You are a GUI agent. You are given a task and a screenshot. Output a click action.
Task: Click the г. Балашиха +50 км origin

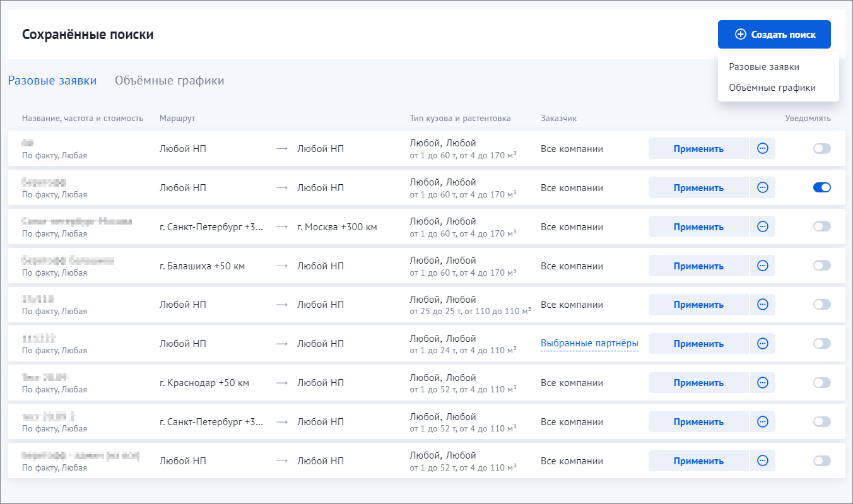pyautogui.click(x=202, y=266)
